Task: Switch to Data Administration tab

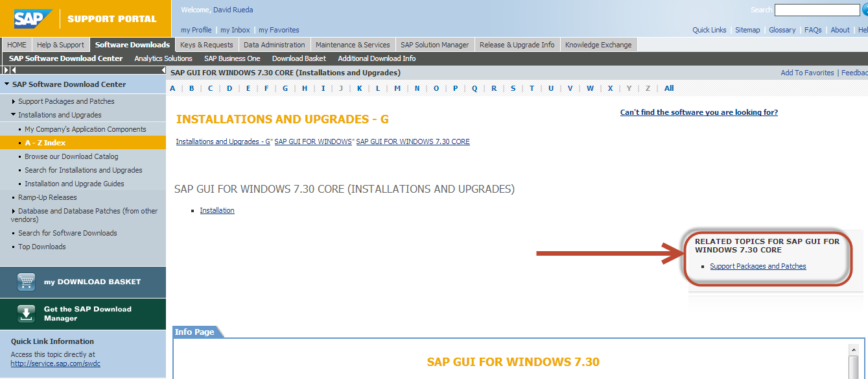Action: pos(274,45)
